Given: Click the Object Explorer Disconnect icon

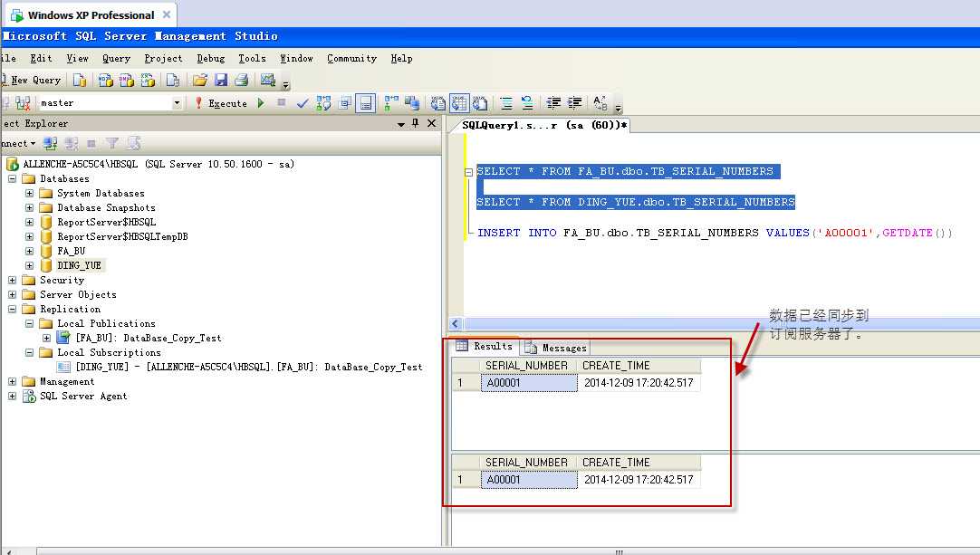Looking at the screenshot, I should click(x=72, y=144).
